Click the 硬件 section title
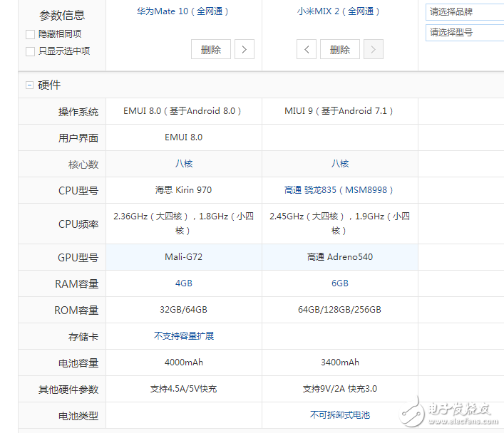This screenshot has width=504, height=433. coord(49,85)
